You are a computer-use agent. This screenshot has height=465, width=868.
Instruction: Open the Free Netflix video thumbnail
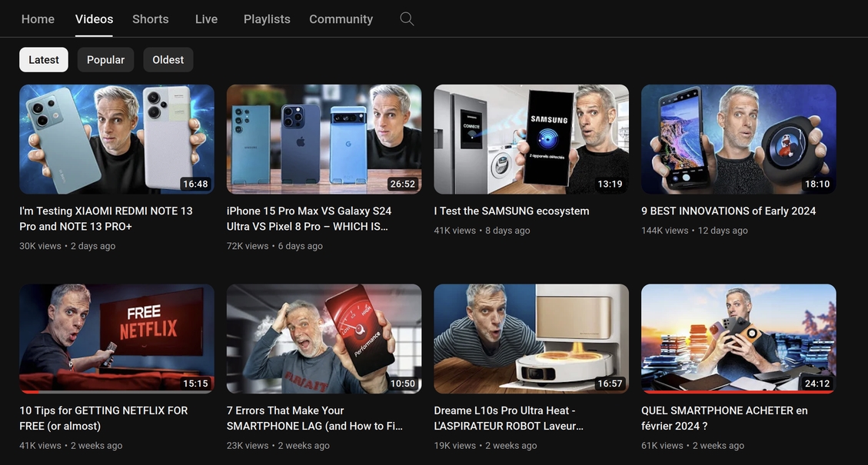pyautogui.click(x=117, y=339)
